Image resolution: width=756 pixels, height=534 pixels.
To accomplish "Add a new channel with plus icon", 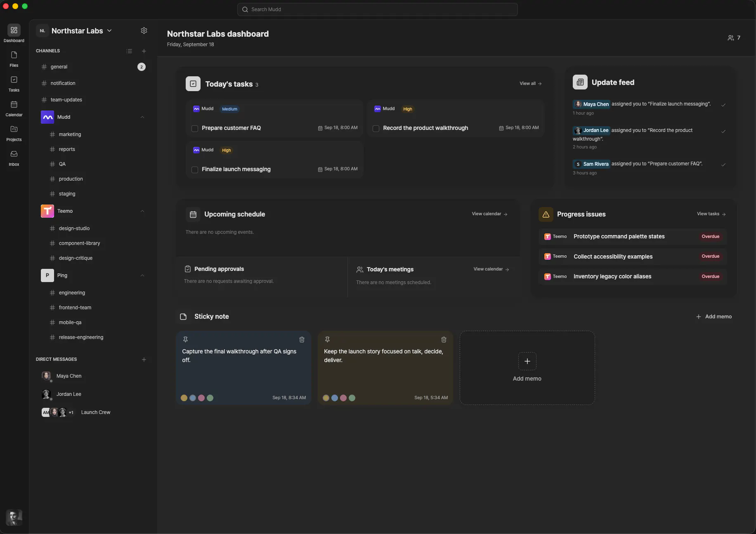I will click(144, 51).
